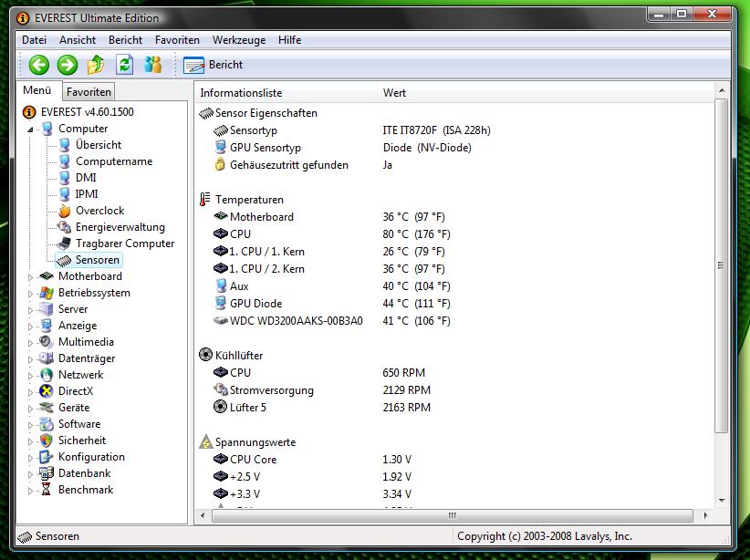Click the Konfiguration icon in the tree
750x560 pixels.
click(47, 457)
